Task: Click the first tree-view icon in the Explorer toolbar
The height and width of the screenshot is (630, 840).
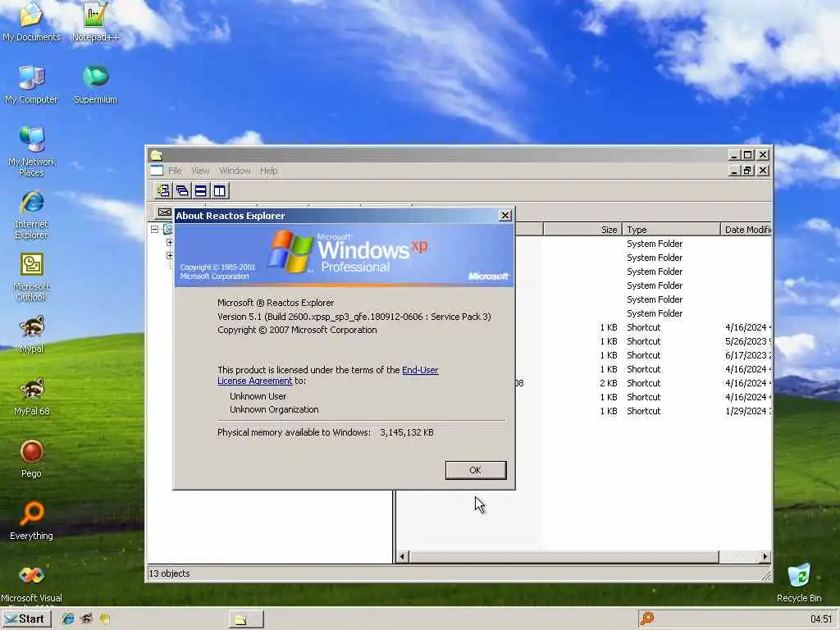Action: pos(163,190)
